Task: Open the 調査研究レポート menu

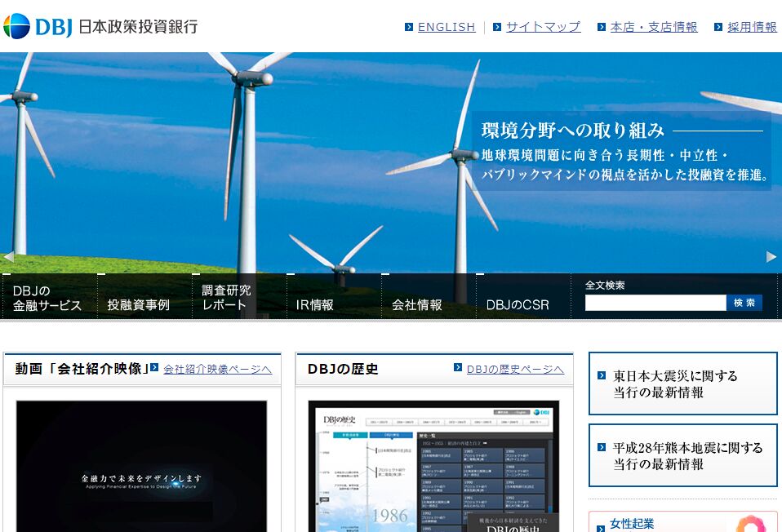Action: pyautogui.click(x=239, y=297)
